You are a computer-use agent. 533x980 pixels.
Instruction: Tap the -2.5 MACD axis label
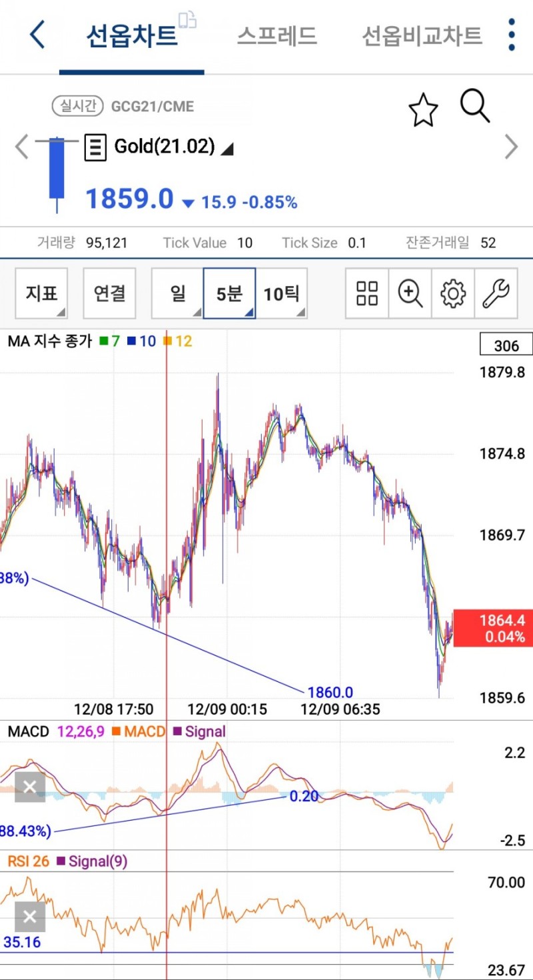click(x=512, y=840)
